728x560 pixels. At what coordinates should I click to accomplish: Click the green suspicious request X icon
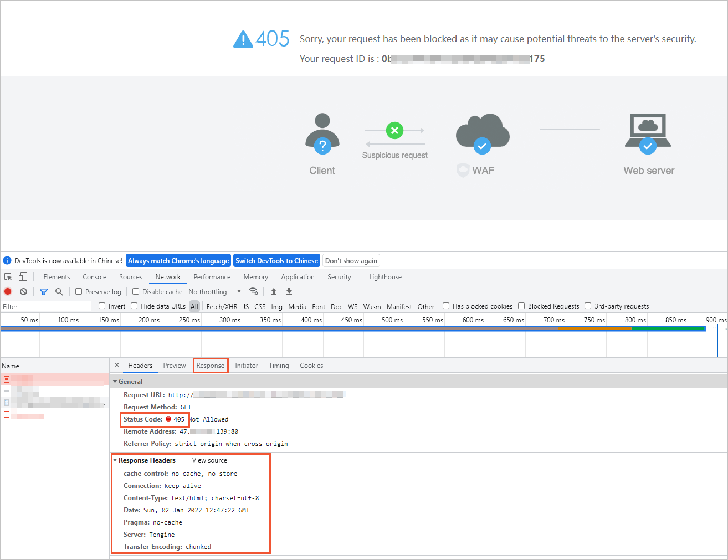click(x=394, y=131)
